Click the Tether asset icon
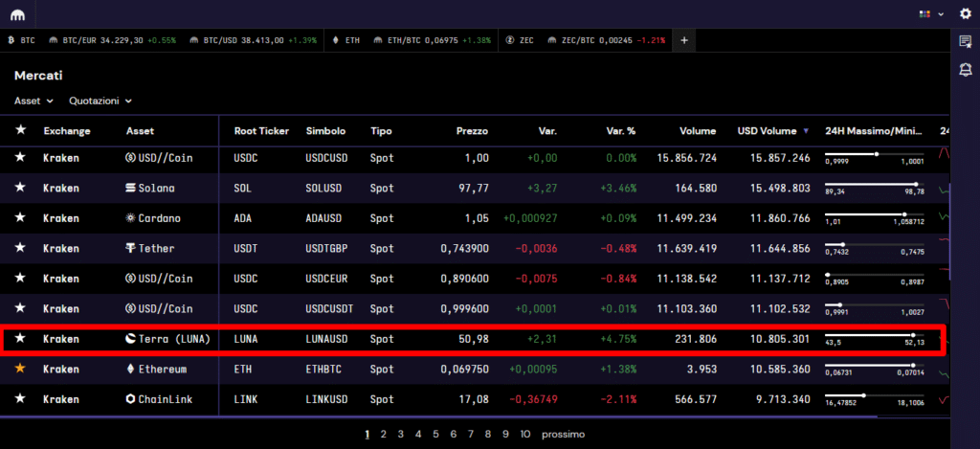The image size is (980, 449). tap(131, 248)
